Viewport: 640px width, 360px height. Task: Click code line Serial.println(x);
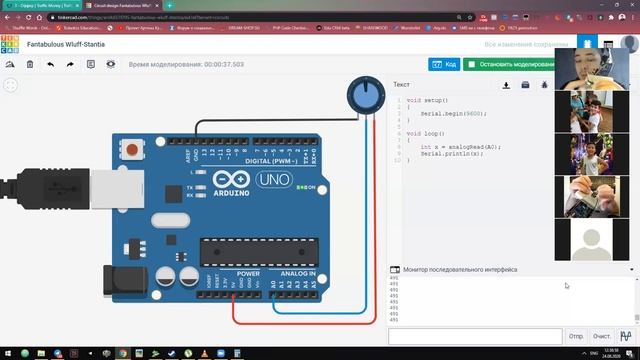pos(452,153)
